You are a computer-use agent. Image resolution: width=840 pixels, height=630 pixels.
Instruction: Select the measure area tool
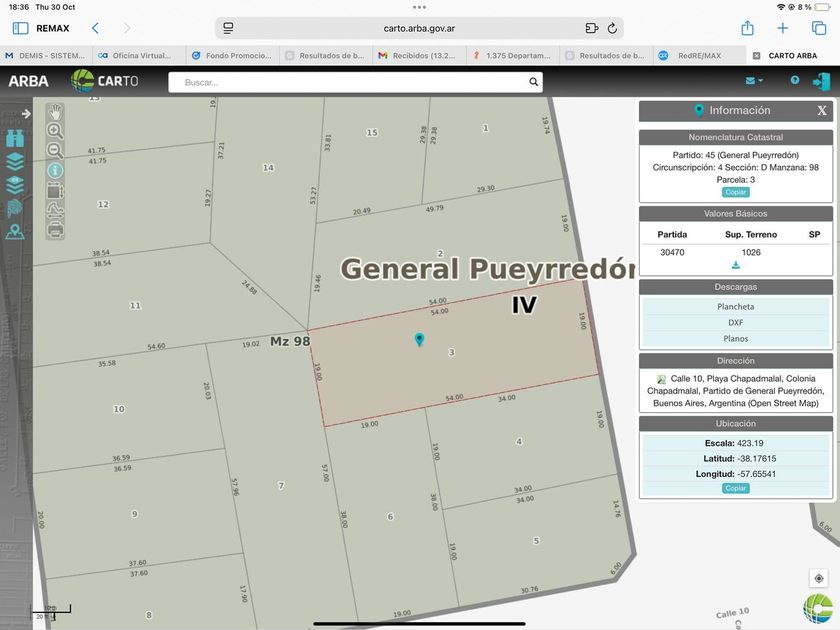(55, 190)
